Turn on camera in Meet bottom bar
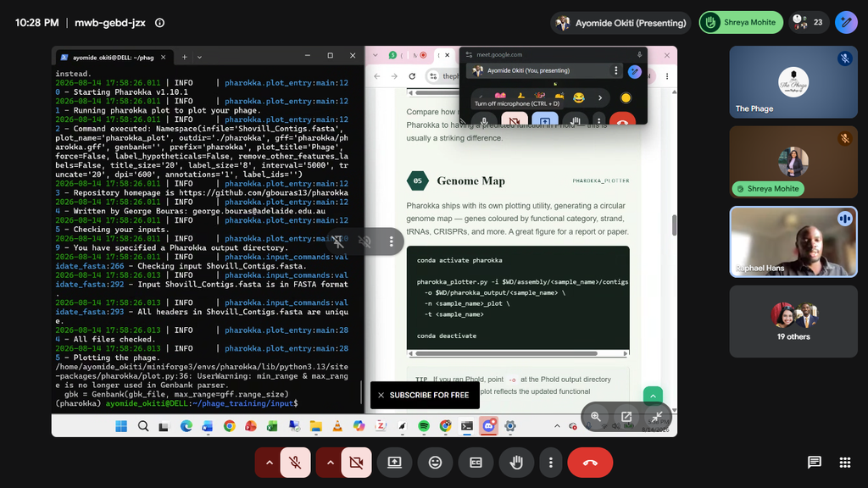This screenshot has height=488, width=868. click(356, 463)
